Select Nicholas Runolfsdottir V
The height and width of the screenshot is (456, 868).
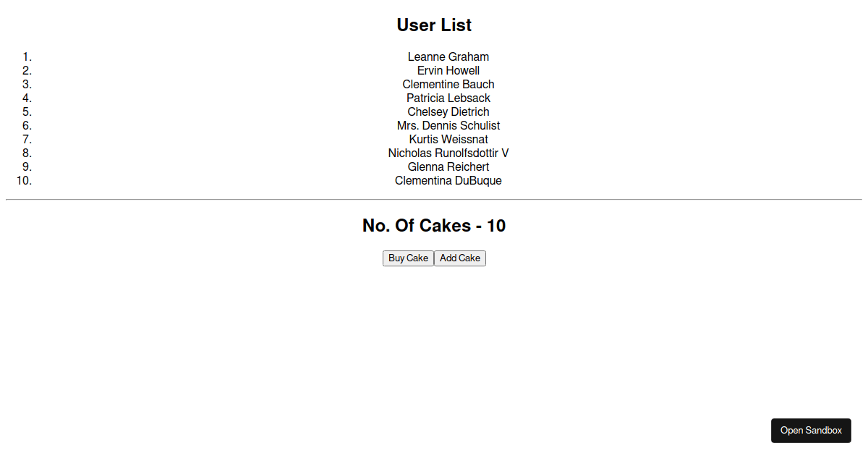tap(448, 153)
